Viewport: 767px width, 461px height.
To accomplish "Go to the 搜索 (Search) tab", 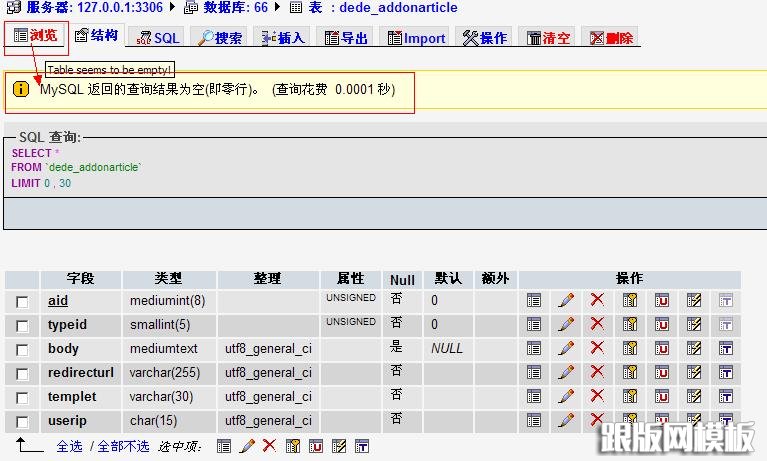I will [220, 38].
